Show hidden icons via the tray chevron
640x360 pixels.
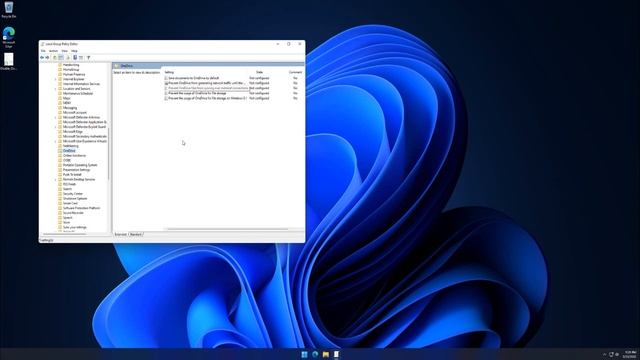point(604,354)
